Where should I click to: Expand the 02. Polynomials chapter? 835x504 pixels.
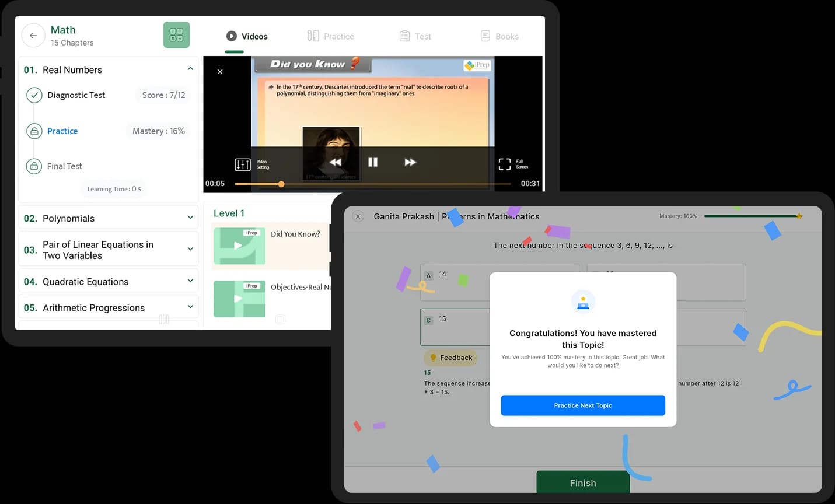tap(190, 218)
